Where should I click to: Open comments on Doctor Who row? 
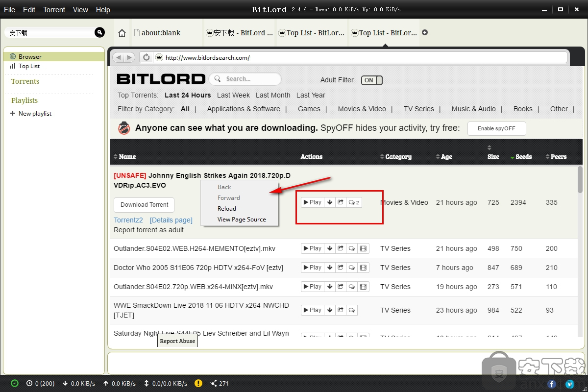[x=351, y=268]
